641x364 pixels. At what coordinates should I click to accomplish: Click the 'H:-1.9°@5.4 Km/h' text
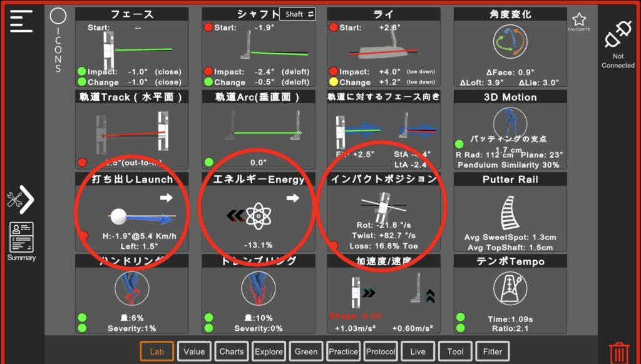[x=139, y=236]
